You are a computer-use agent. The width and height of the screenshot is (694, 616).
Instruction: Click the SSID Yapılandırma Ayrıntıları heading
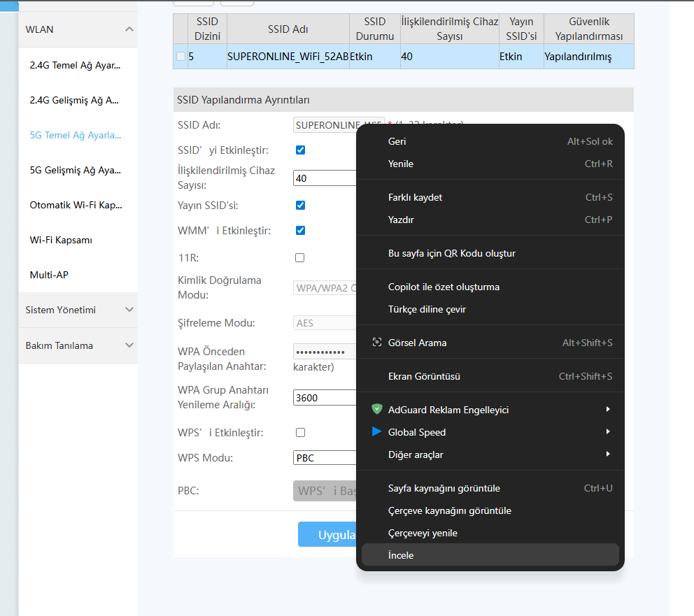coord(243,100)
